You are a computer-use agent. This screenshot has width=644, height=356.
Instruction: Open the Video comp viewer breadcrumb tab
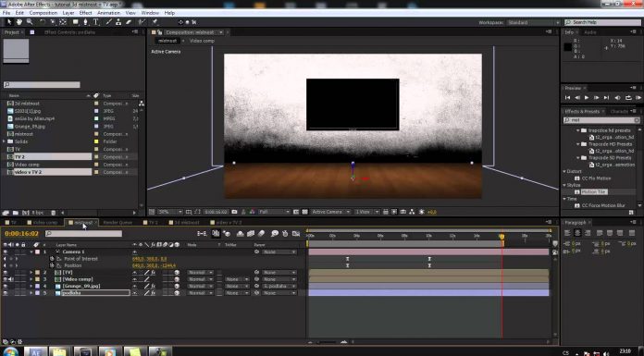pyautogui.click(x=202, y=41)
